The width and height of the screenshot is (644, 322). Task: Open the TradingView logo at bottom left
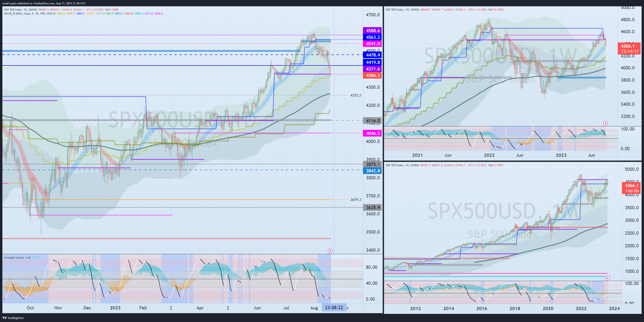tap(13, 318)
